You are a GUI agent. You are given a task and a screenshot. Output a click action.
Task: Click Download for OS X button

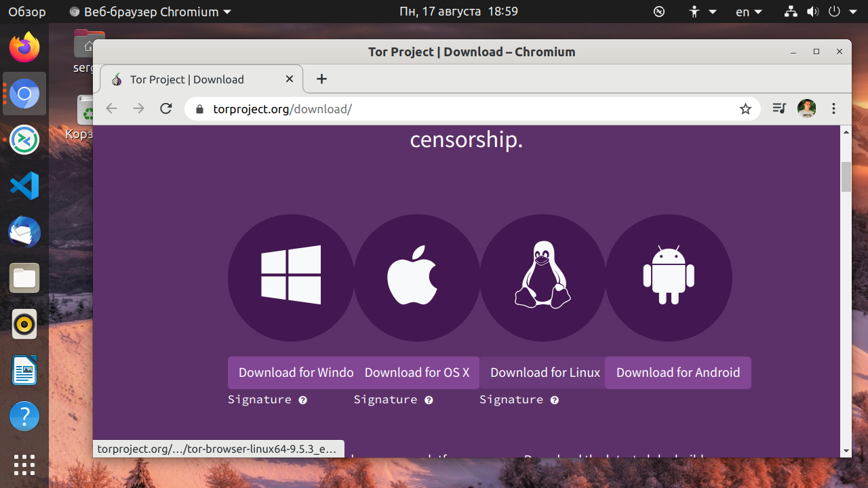(417, 373)
